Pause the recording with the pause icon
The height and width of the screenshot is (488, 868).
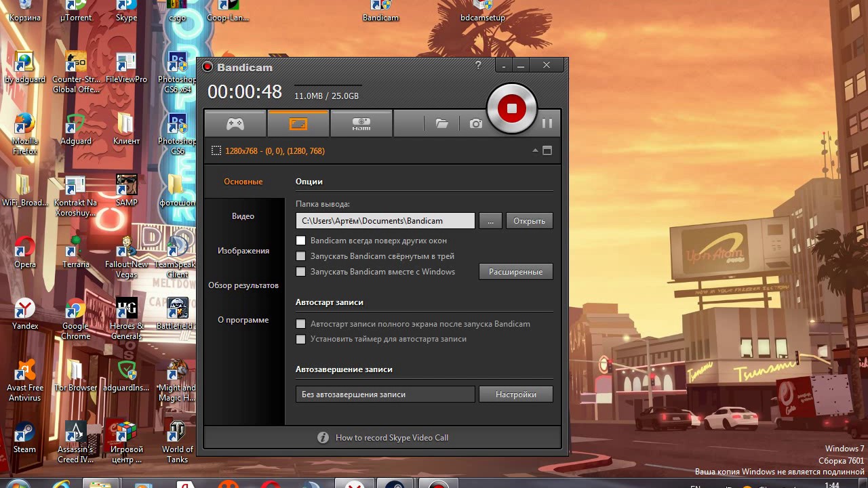coord(547,123)
